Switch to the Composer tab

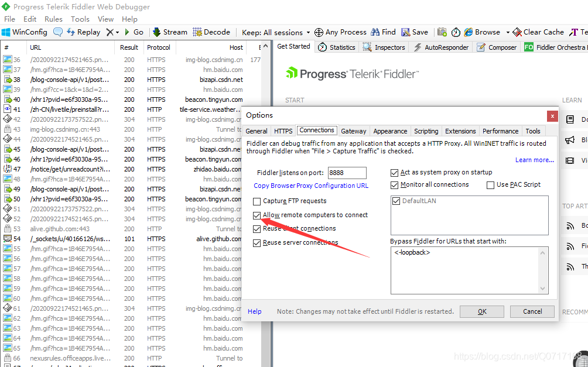coord(497,47)
